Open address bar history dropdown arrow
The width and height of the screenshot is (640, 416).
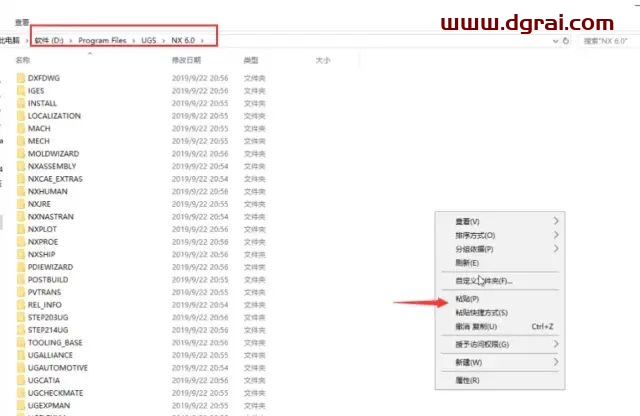tap(555, 41)
